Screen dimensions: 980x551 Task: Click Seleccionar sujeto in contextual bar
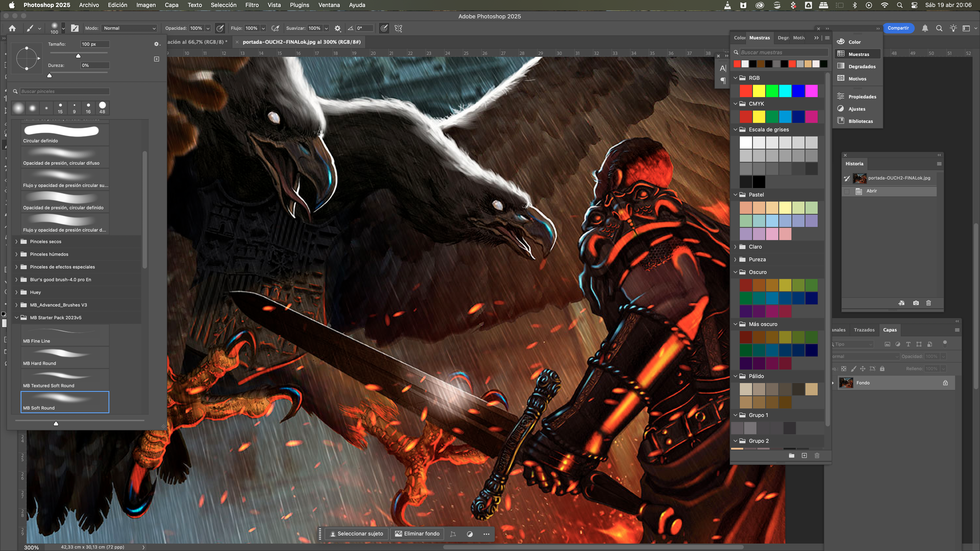[357, 534]
